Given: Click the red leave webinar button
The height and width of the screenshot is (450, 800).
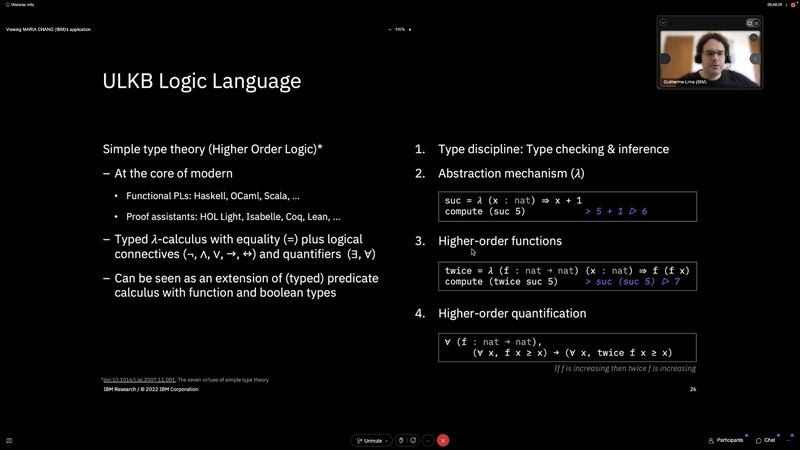Looking at the screenshot, I should coord(443,440).
